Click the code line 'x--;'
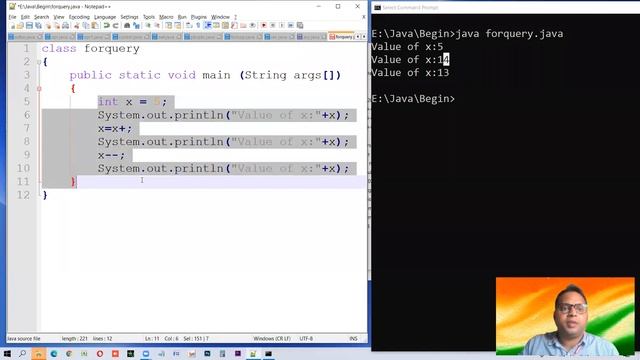Screen dimensions: 640x360 [111, 155]
